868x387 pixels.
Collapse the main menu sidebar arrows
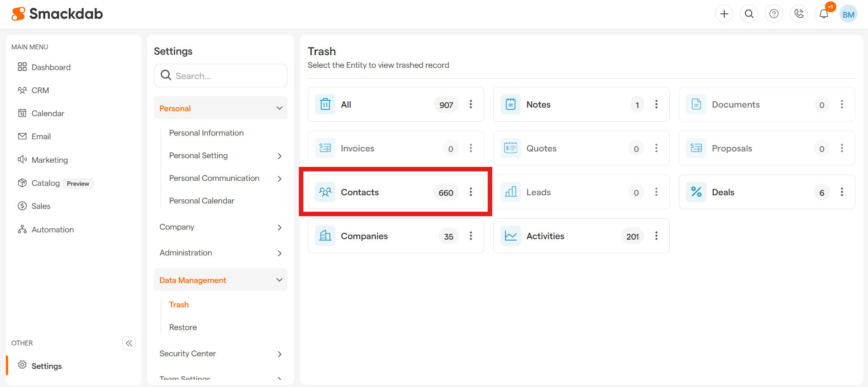pos(129,343)
